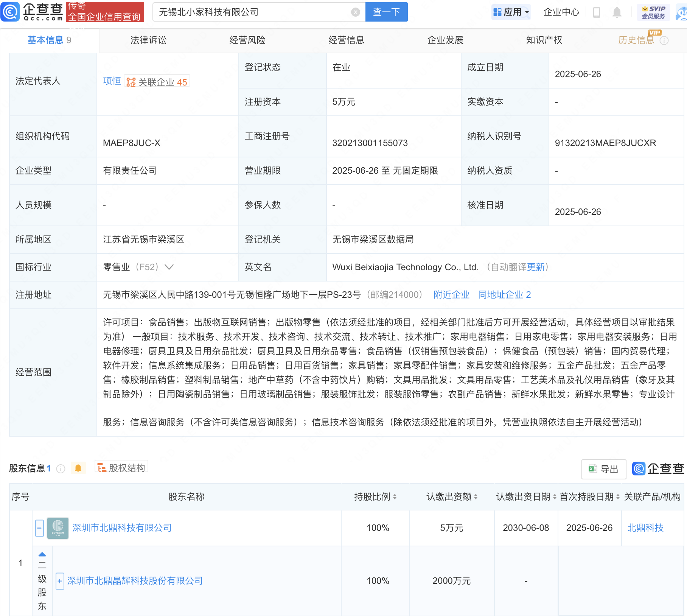Click the 2030-06-08 contribution date cell
The image size is (687, 616).
(526, 528)
